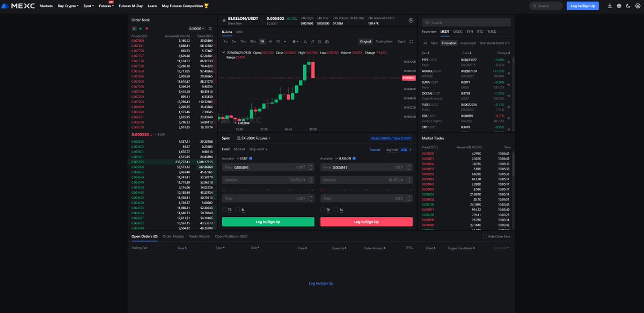Open Spot dropdown in top navigation
This screenshot has width=644, height=313.
coord(89,6)
